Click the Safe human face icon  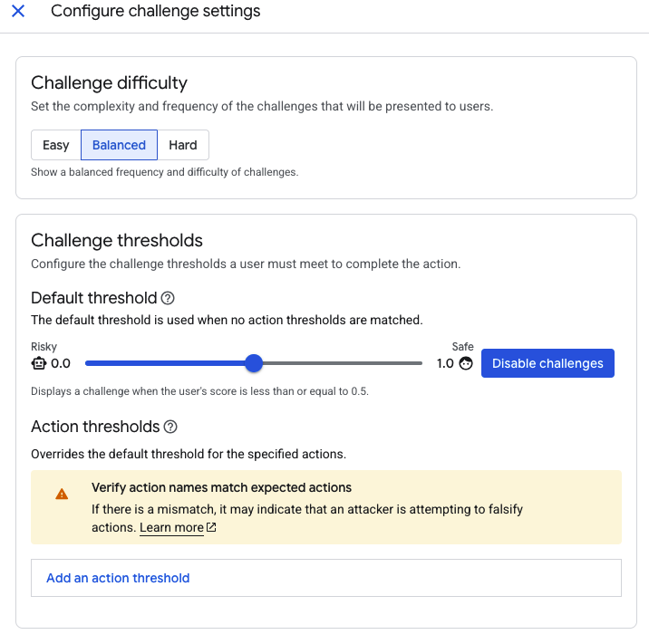coord(466,363)
